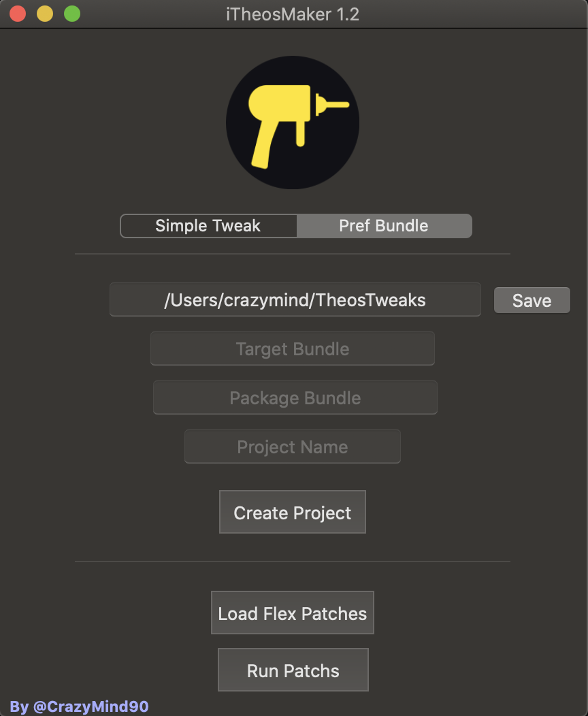
Task: Click the yellow drill logo icon
Action: pyautogui.click(x=293, y=123)
